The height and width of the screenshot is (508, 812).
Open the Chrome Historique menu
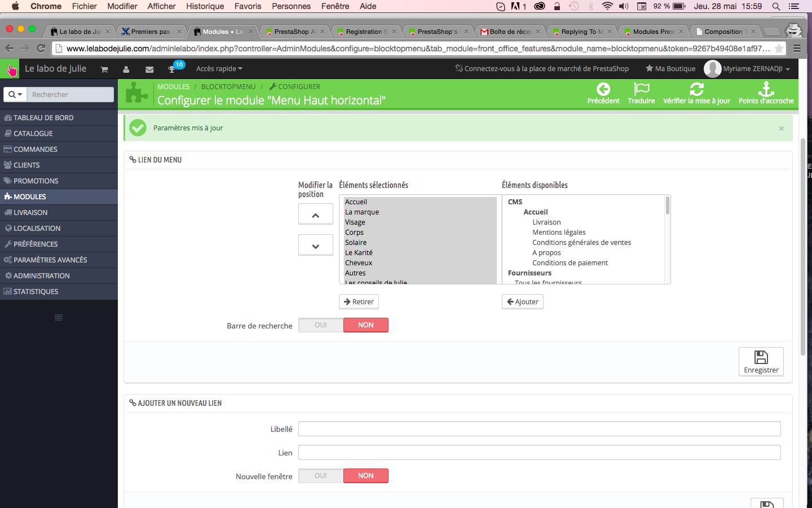205,6
